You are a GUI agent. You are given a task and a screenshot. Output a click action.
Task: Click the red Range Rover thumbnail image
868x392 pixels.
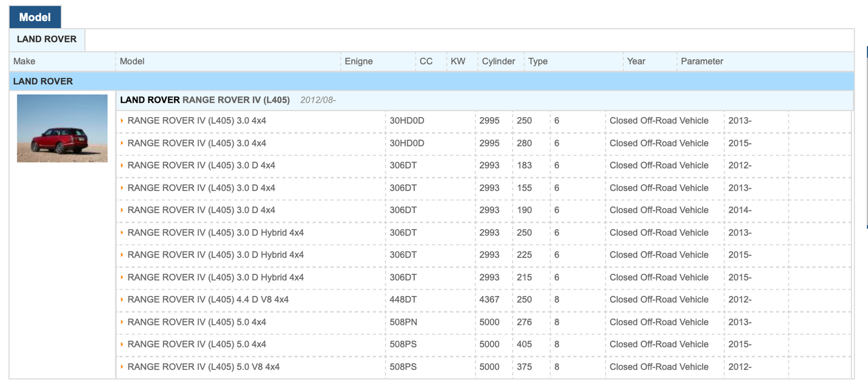[62, 128]
